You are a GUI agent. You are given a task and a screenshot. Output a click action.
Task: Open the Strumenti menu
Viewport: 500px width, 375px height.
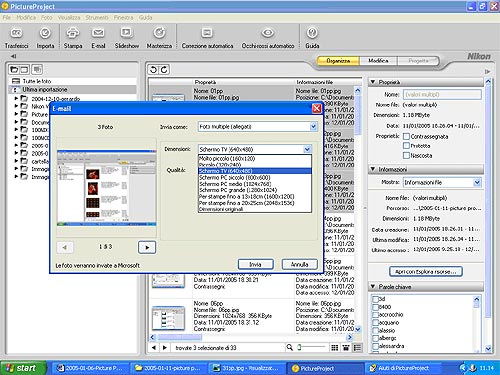click(97, 17)
